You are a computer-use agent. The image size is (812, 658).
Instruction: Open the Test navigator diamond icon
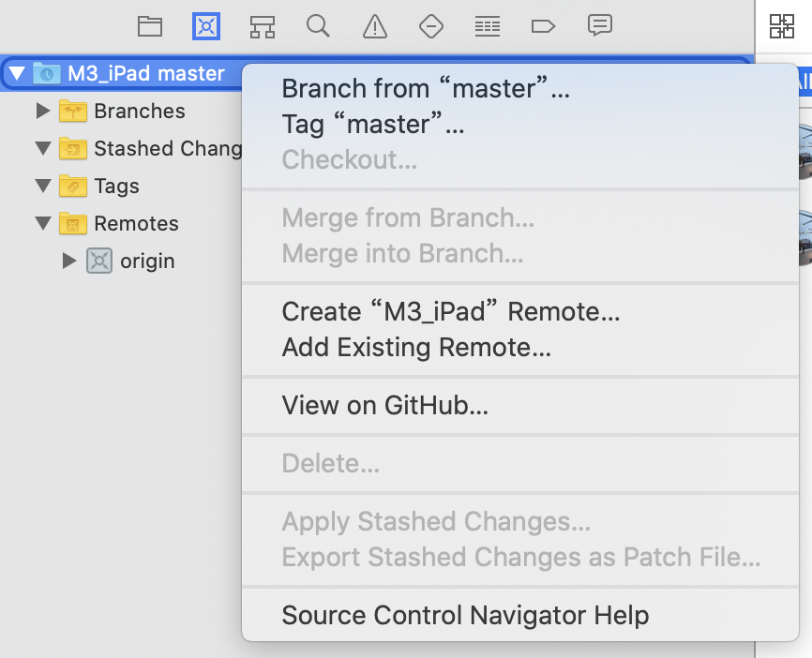point(431,26)
